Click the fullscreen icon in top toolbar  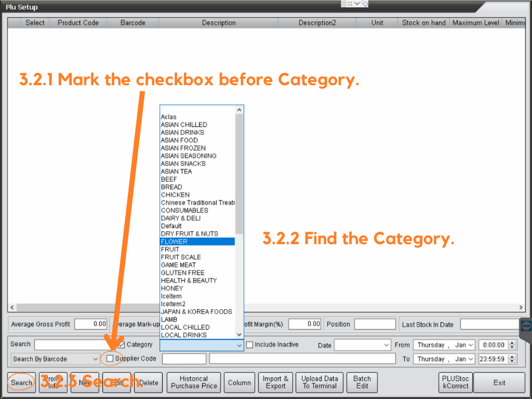[350, 4]
